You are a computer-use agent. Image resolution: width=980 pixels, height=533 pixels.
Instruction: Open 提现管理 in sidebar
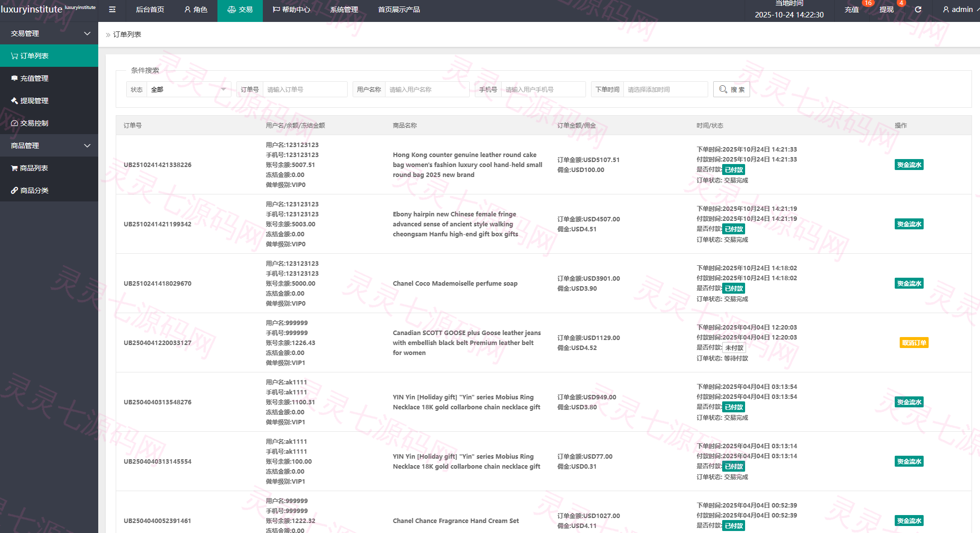49,101
